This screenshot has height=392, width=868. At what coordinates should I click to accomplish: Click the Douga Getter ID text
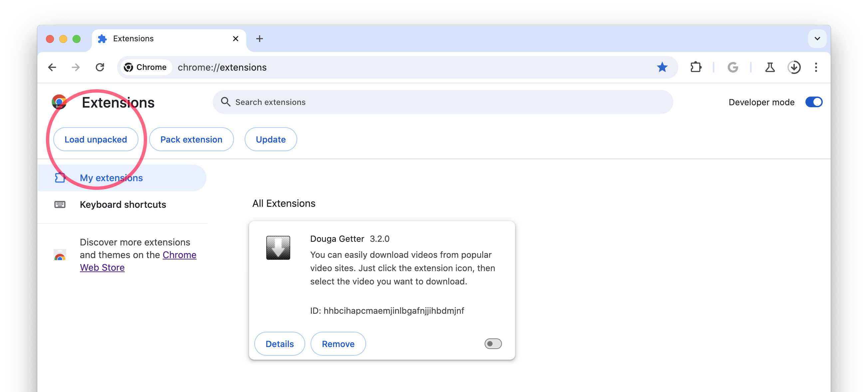[387, 310]
